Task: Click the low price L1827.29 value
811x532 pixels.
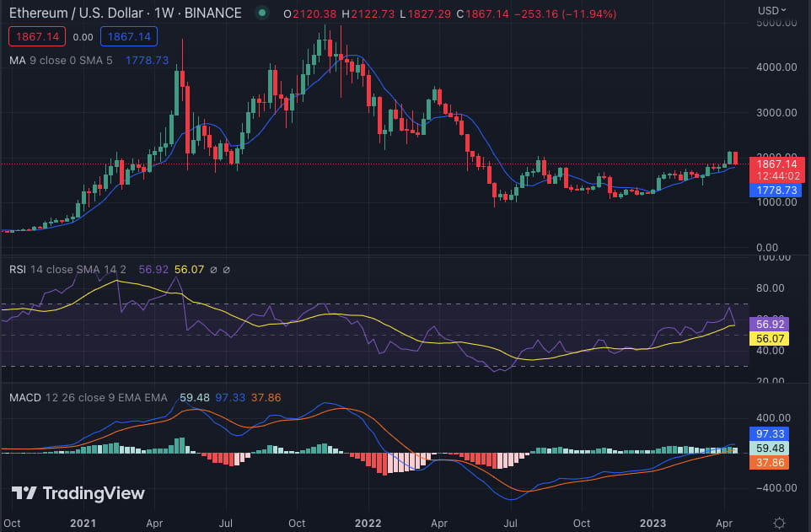Action: (x=426, y=14)
